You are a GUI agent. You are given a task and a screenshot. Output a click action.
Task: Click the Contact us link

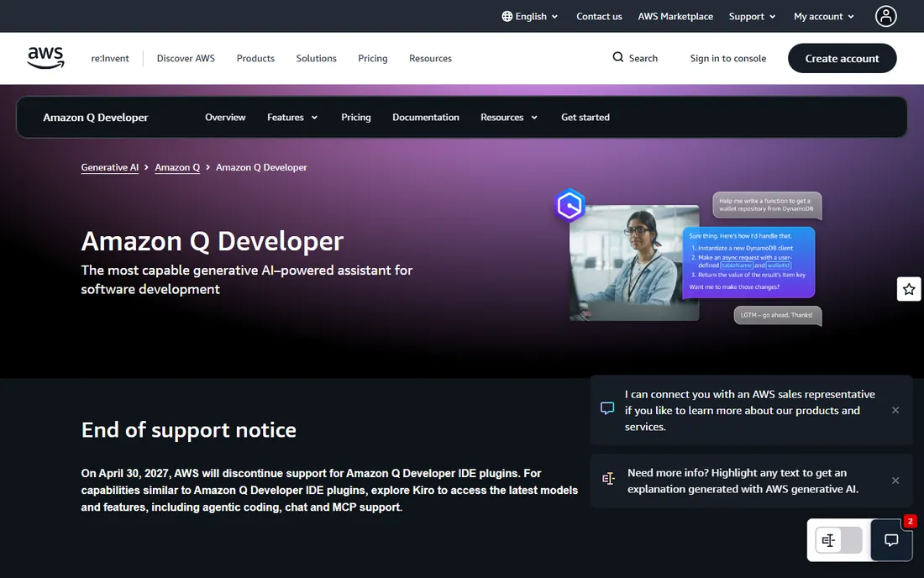pyautogui.click(x=599, y=17)
